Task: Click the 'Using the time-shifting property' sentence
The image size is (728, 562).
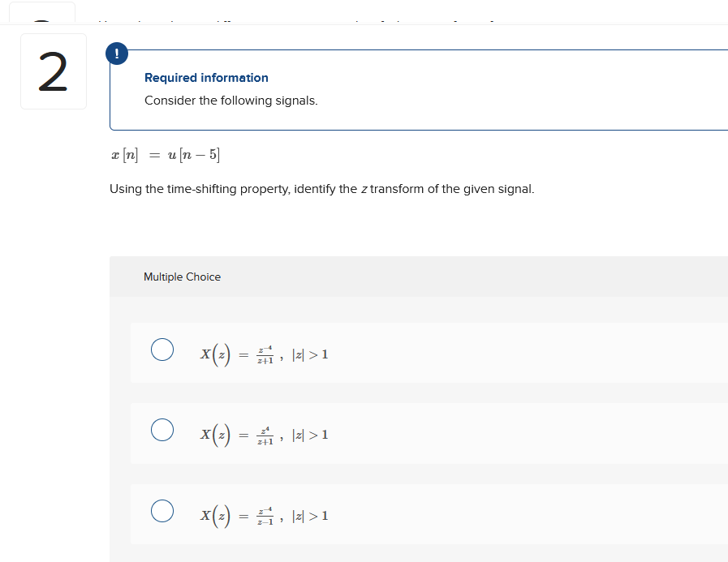Action: 321,189
